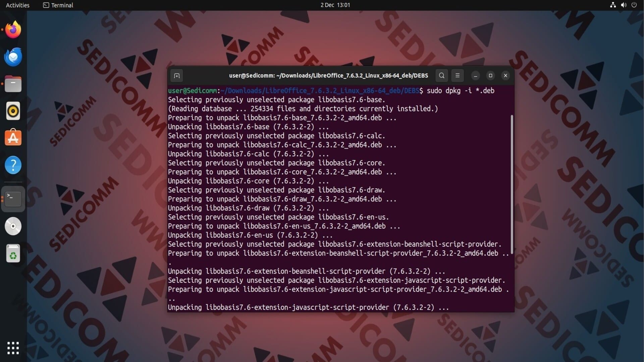Click the terminal vertical scrollbar
This screenshot has width=644, height=362.
click(512, 184)
